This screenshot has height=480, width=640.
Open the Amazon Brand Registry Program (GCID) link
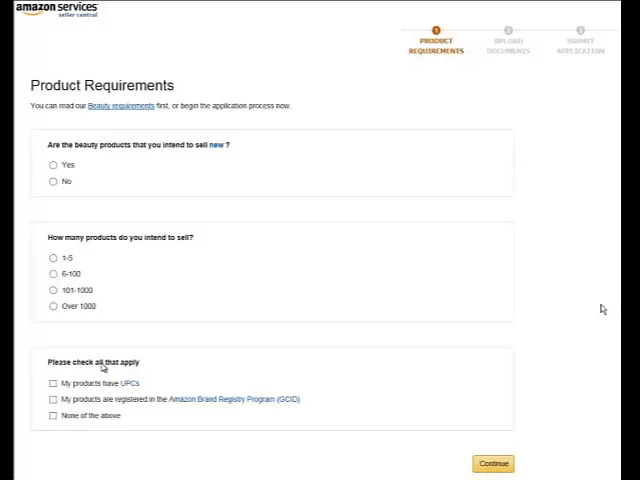[234, 399]
